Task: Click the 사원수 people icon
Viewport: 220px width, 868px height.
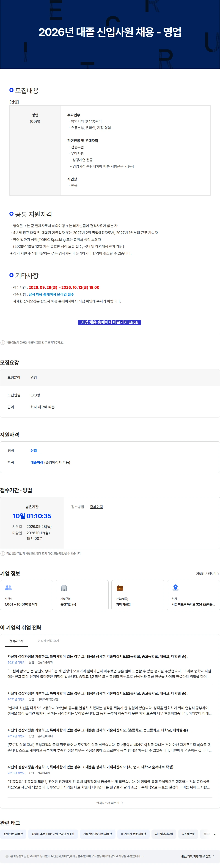Action: pos(8,588)
